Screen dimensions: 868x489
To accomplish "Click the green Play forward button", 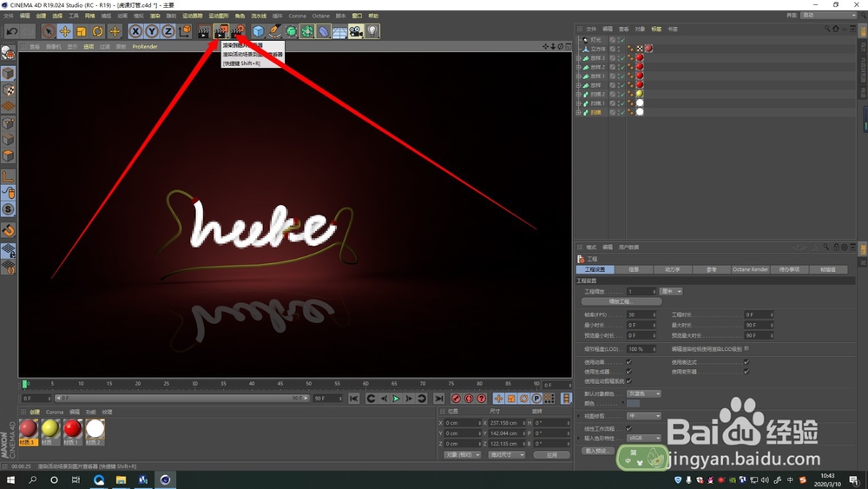I will pos(397,398).
